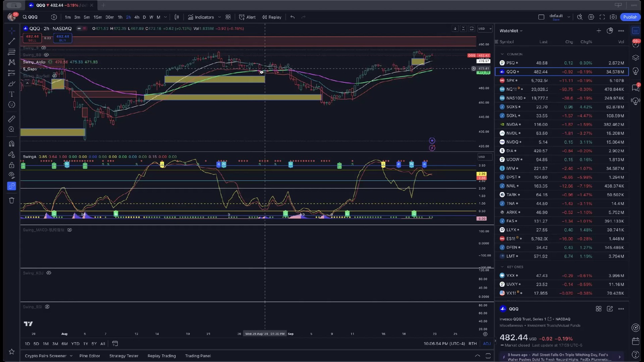Expand the Indicators favorites dropdown arrow
This screenshot has height=362, width=644.
(219, 17)
